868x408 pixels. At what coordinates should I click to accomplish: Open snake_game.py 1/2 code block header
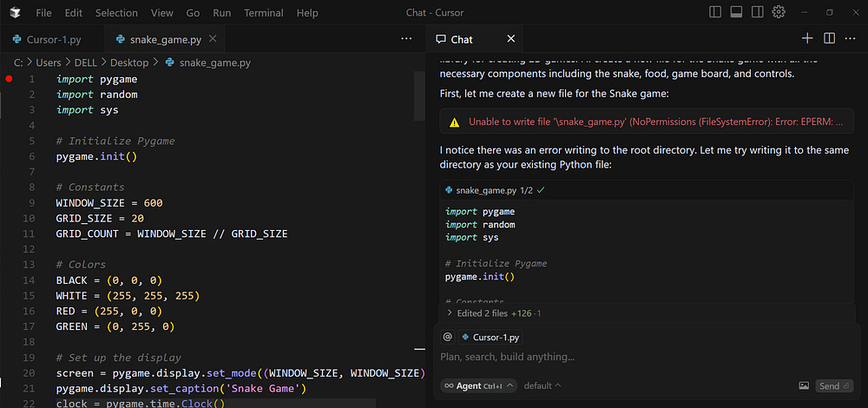pos(647,190)
